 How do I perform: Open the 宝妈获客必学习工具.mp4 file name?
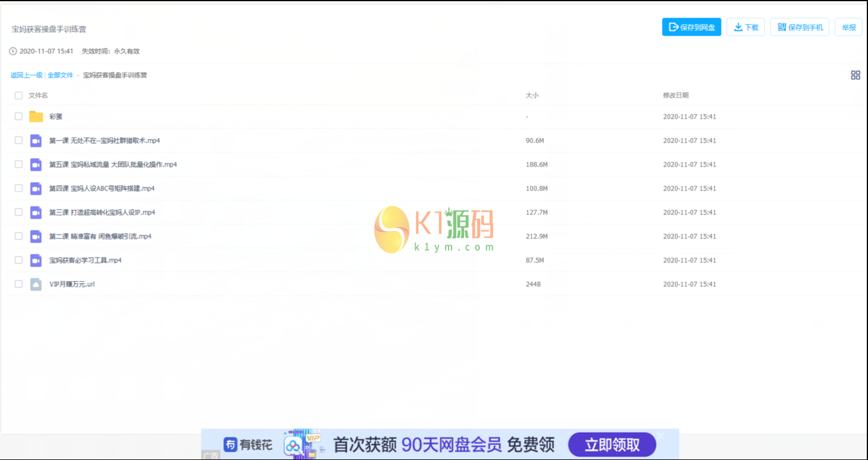pos(86,260)
